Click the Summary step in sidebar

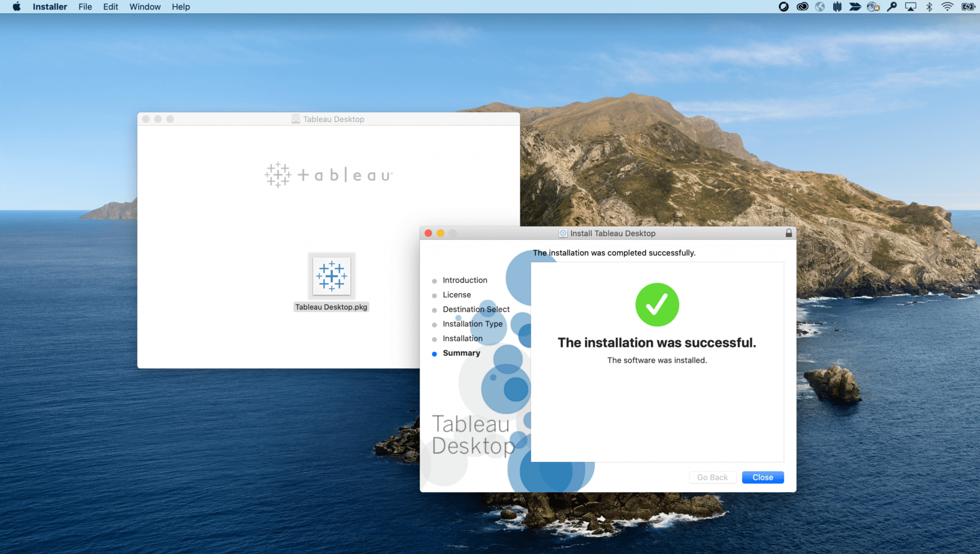point(461,353)
